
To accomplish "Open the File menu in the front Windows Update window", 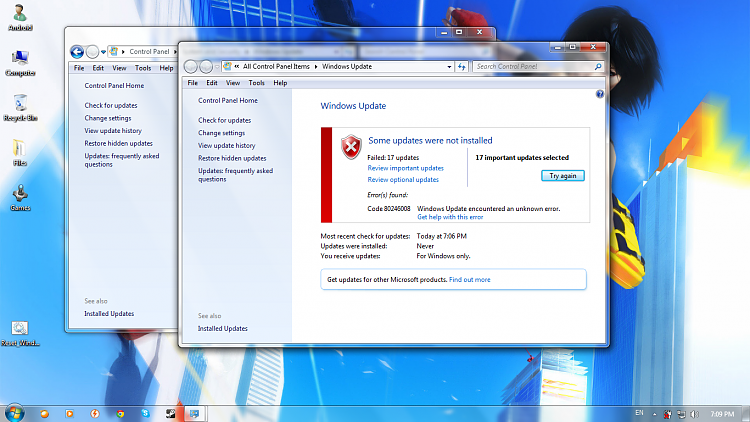I will [193, 83].
